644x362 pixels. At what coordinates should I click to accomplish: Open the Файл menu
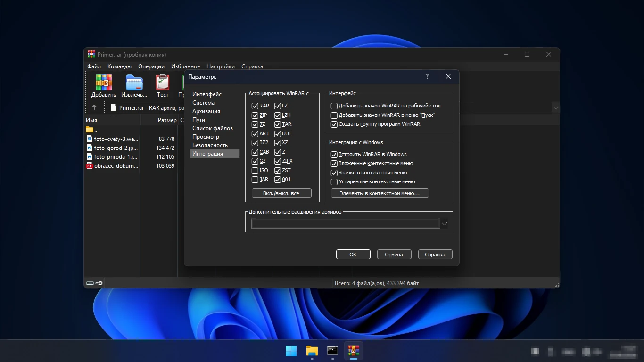click(x=94, y=66)
